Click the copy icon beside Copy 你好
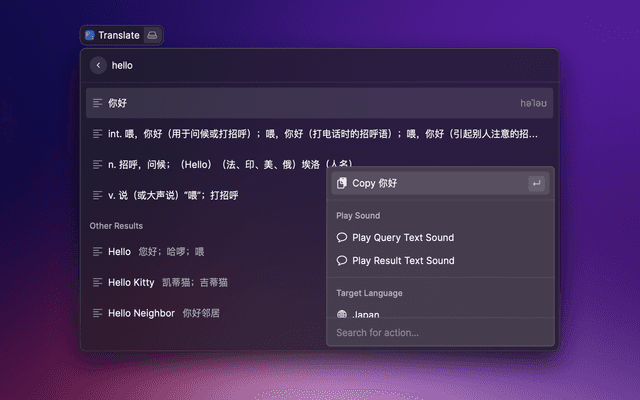640x400 pixels. [x=342, y=183]
